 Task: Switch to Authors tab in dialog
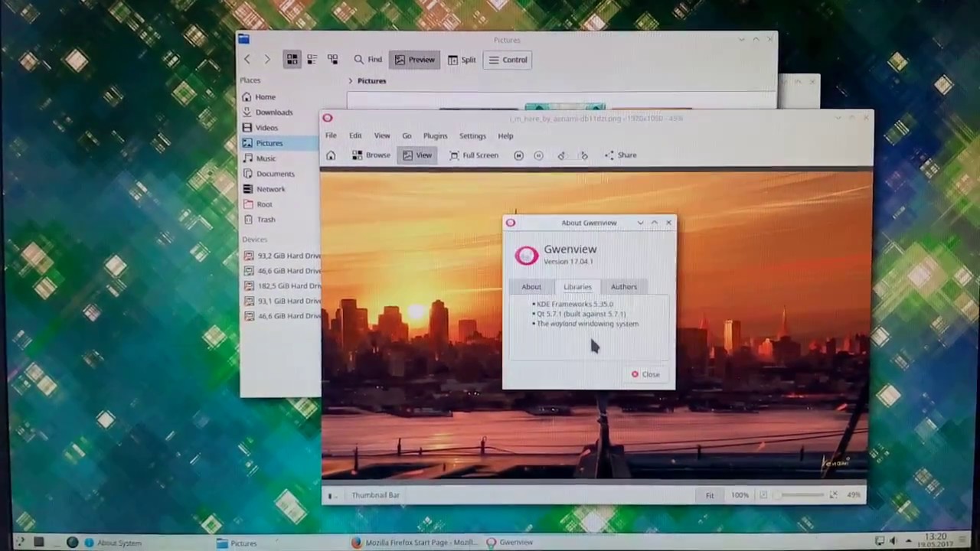[623, 287]
